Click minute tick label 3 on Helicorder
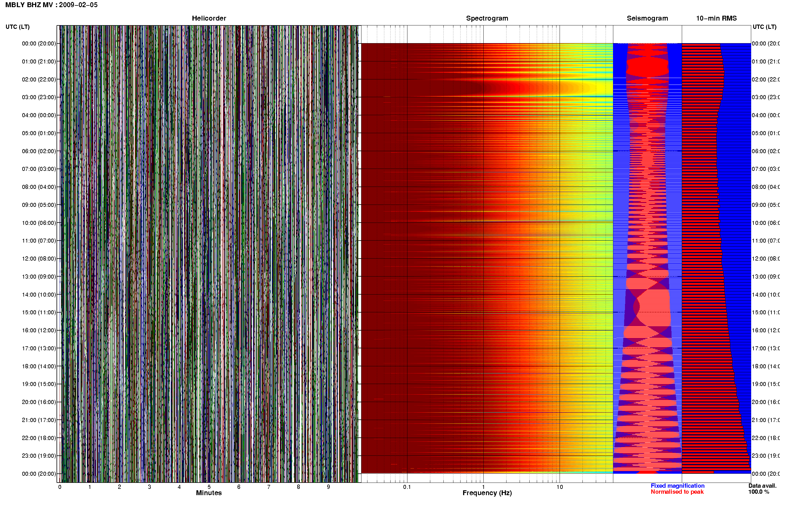The height and width of the screenshot is (508, 812). click(x=149, y=487)
